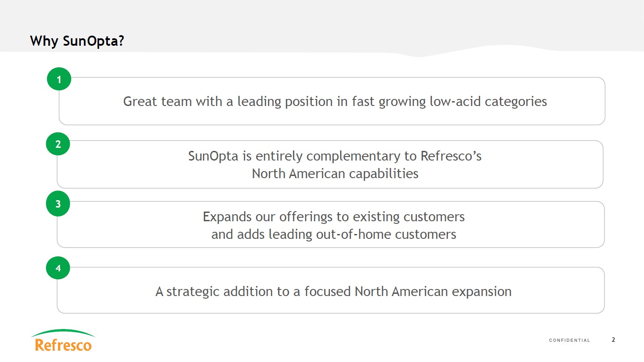Click the line "Expands our offerings to existing customers"
The image size is (644, 362).
pos(333,217)
